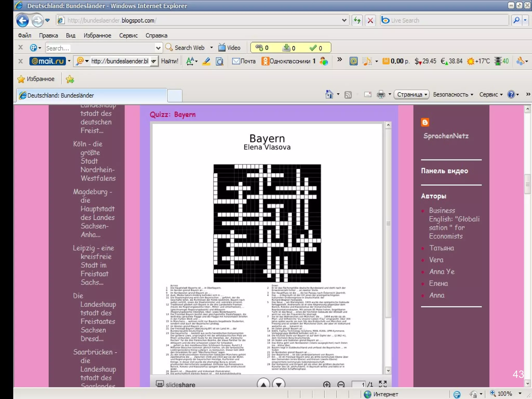Open the Сервис menu in menu bar
Image resolution: width=532 pixels, height=399 pixels.
pyautogui.click(x=128, y=35)
